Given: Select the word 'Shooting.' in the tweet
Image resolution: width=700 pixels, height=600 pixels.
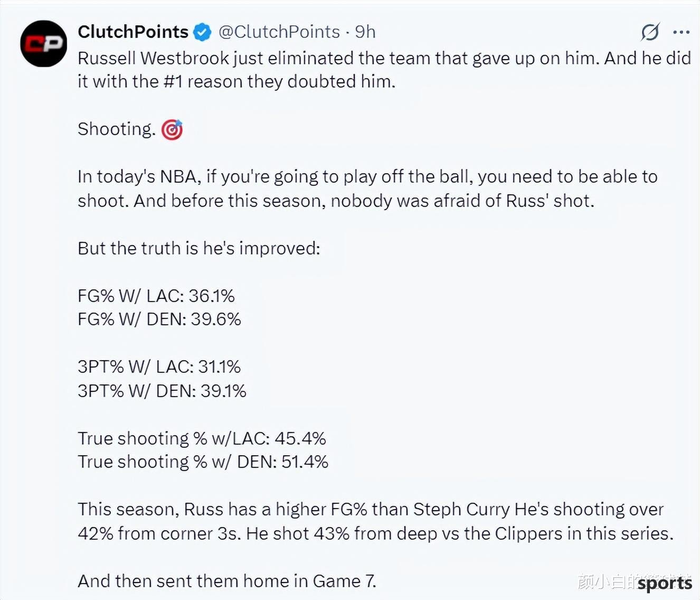Looking at the screenshot, I should (x=117, y=129).
